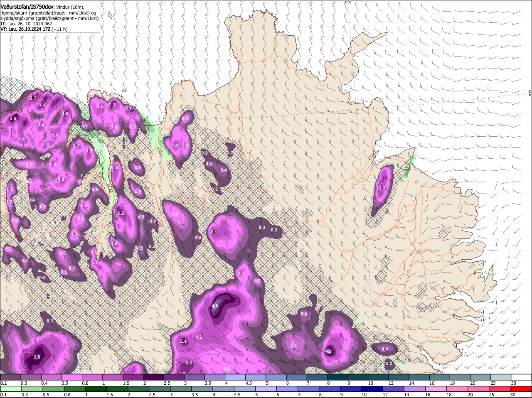Click the '12' tick label on the snow legend
Viewport: 532px width, 398px height.
pos(390,383)
